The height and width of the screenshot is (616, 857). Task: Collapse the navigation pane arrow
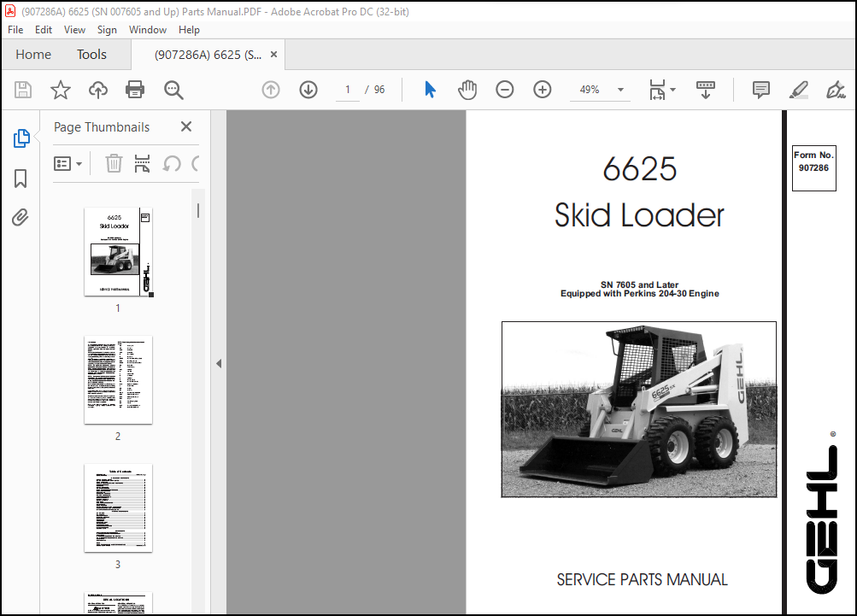coord(219,363)
